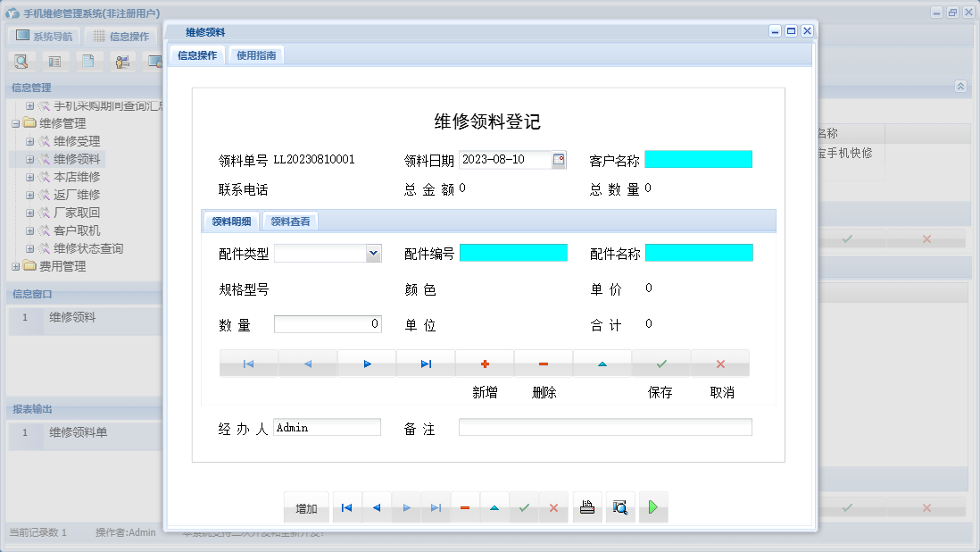Screen dimensions: 980x552
Task: Open print preview with the magnifier icon
Action: pos(620,506)
